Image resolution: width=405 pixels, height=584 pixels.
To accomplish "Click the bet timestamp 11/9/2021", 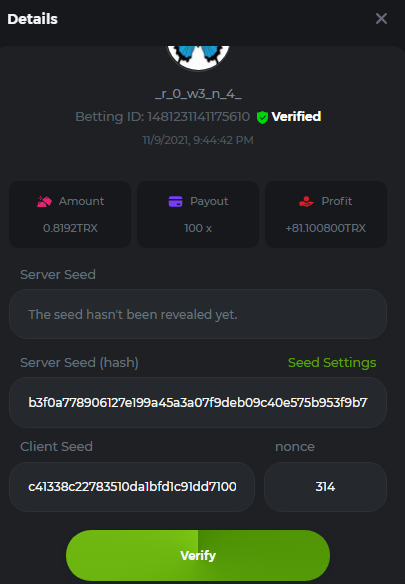I will click(x=198, y=140).
